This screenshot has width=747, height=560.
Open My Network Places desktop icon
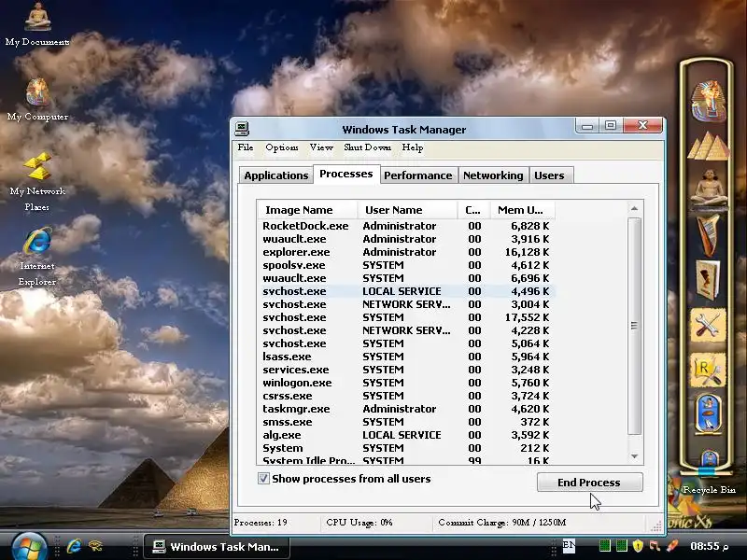tap(37, 181)
